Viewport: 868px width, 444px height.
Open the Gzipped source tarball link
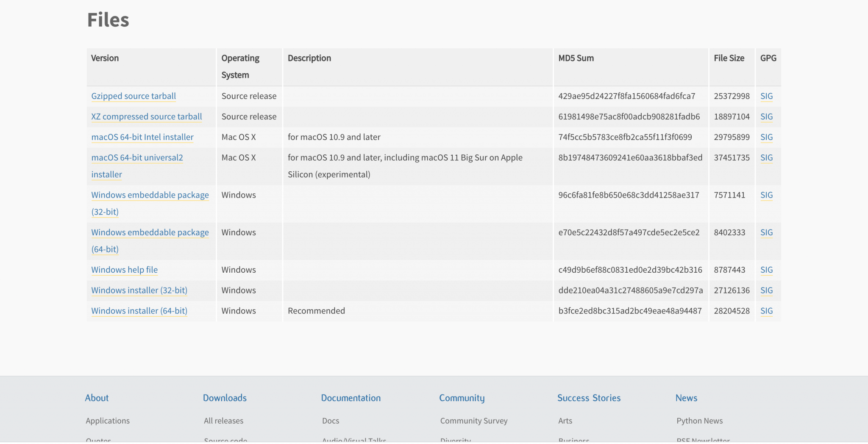(x=134, y=96)
